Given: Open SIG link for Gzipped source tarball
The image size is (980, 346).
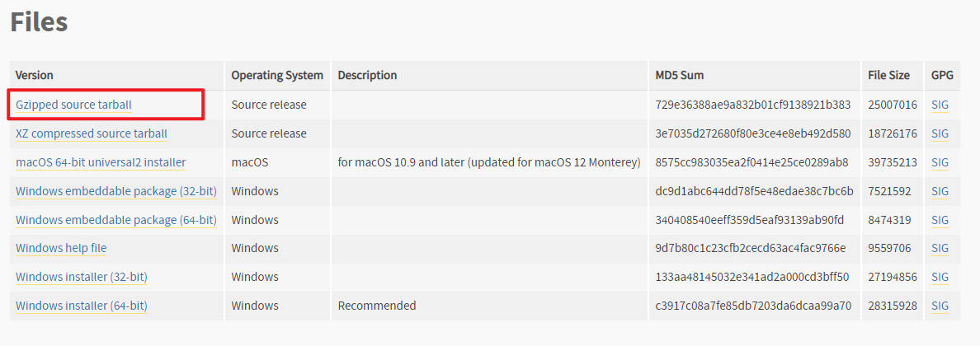Looking at the screenshot, I should coord(940,105).
